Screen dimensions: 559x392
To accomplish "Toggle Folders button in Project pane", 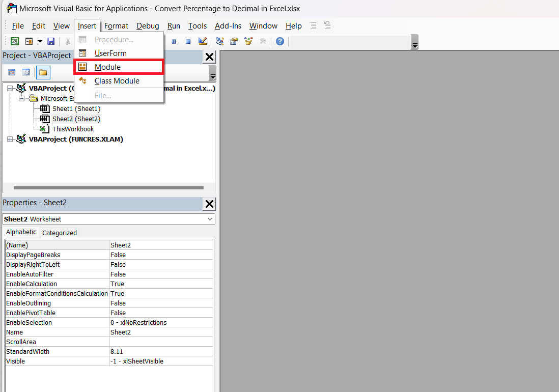I will [x=43, y=72].
